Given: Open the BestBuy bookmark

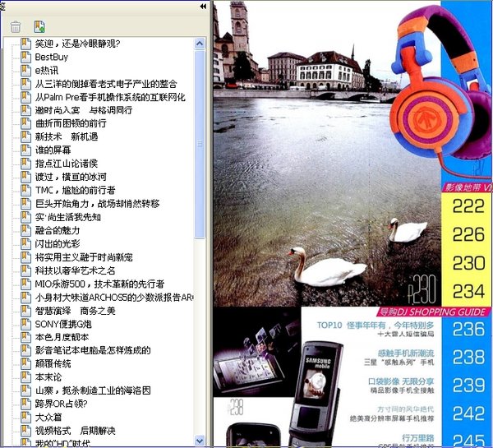Looking at the screenshot, I should pyautogui.click(x=52, y=57).
